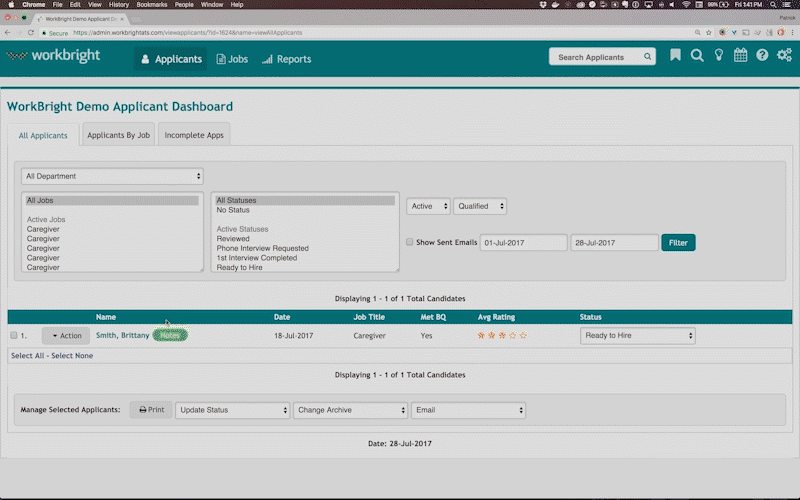This screenshot has width=800, height=500.
Task: Click the browser zoom icon in address bar
Action: pos(697,33)
